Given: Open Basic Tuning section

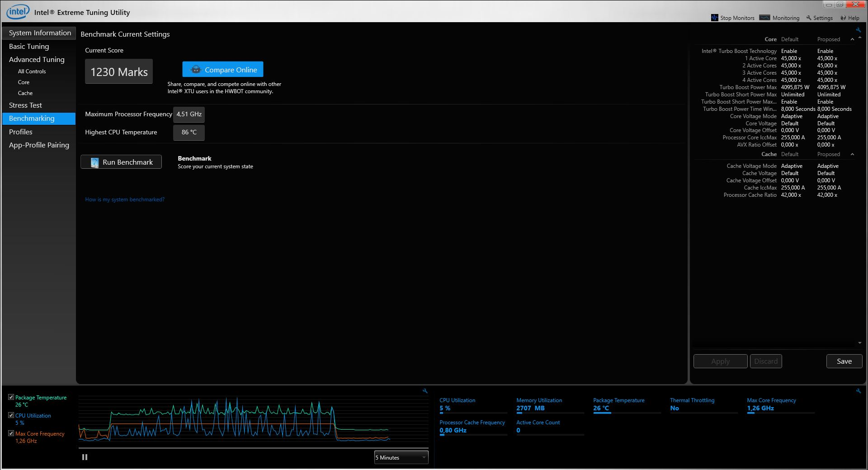Looking at the screenshot, I should 29,47.
